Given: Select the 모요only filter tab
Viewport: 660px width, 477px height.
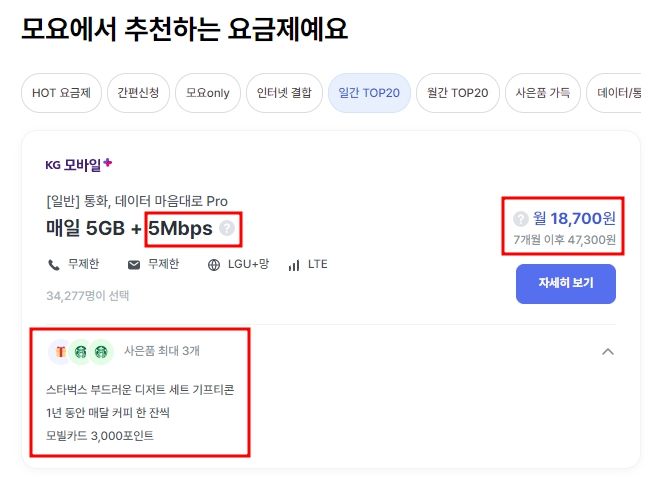Looking at the screenshot, I should coord(208,93).
